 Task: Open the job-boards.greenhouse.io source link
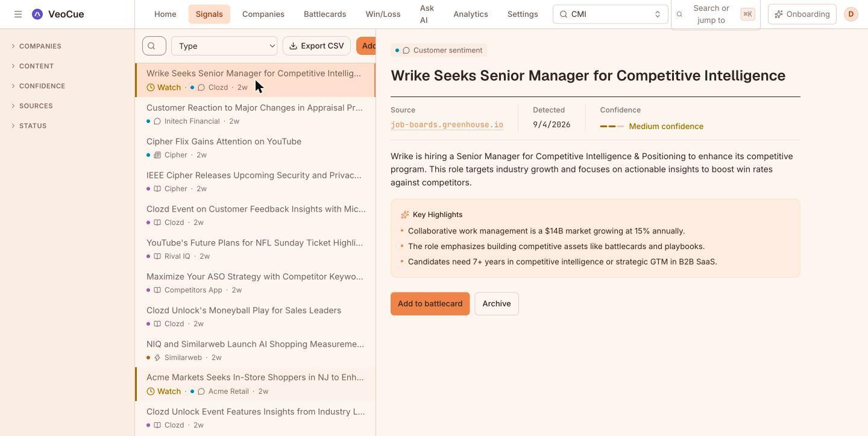(x=447, y=125)
